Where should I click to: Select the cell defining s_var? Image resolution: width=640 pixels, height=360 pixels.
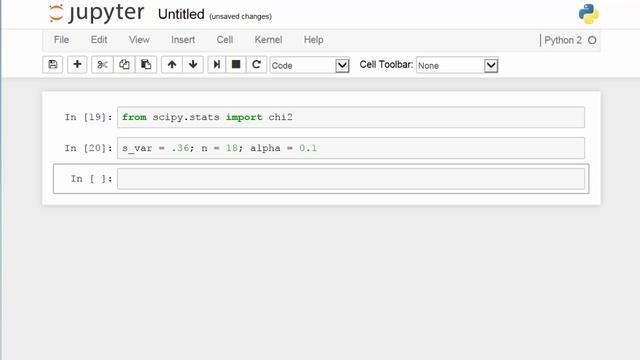pos(351,148)
